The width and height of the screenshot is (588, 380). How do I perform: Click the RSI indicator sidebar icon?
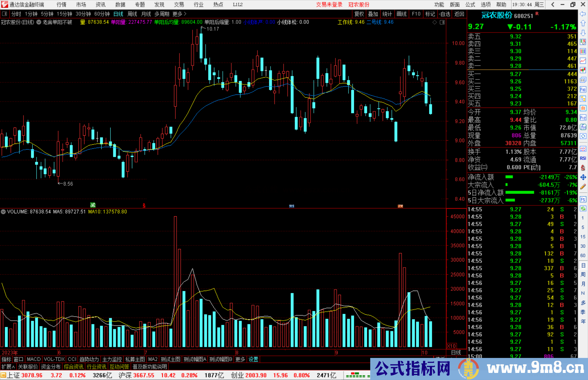[x=583, y=158]
